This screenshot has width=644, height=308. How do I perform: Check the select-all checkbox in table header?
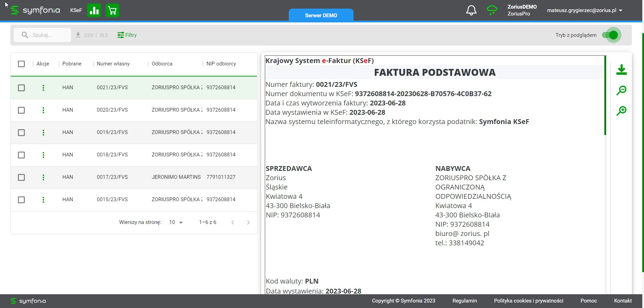[x=21, y=64]
